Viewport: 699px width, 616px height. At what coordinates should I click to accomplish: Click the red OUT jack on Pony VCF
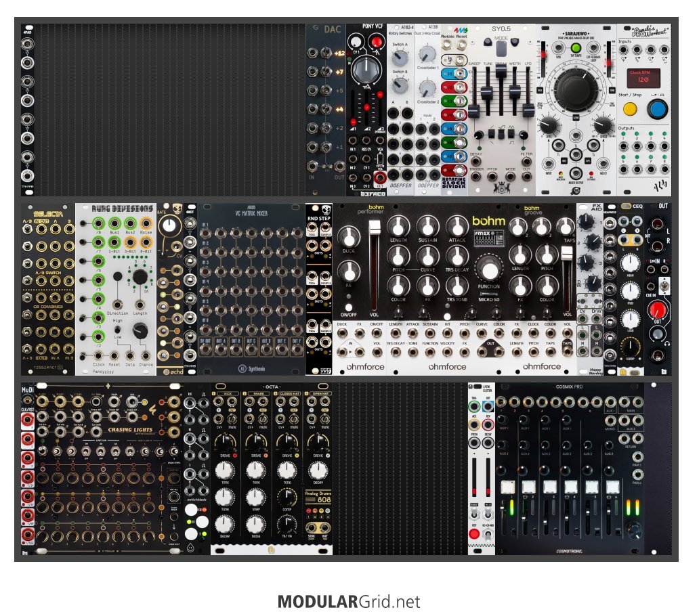pos(379,179)
